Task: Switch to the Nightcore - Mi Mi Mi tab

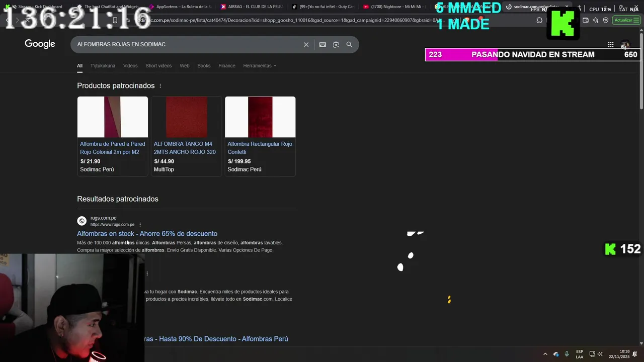Action: (x=394, y=7)
